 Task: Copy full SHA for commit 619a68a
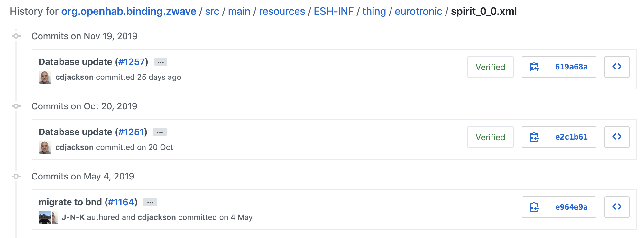point(534,67)
